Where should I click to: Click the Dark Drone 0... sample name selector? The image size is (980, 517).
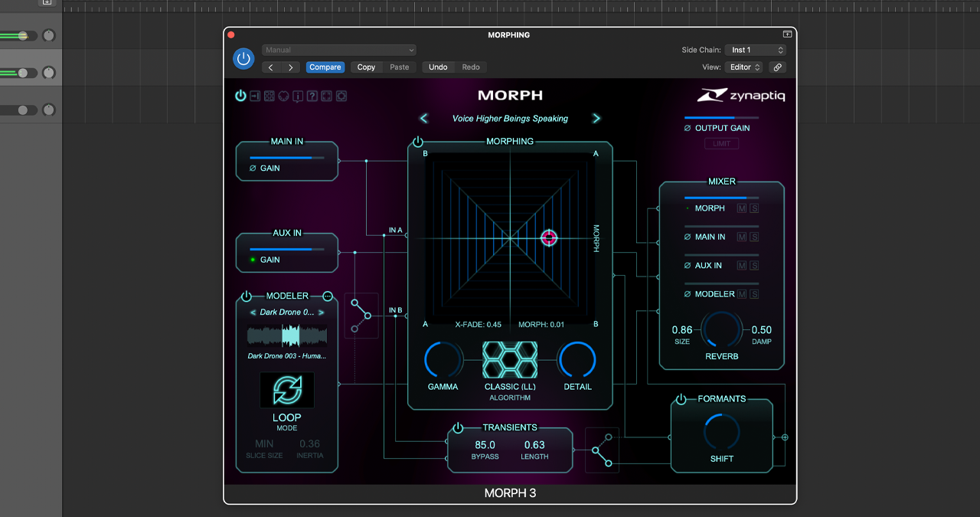(287, 312)
